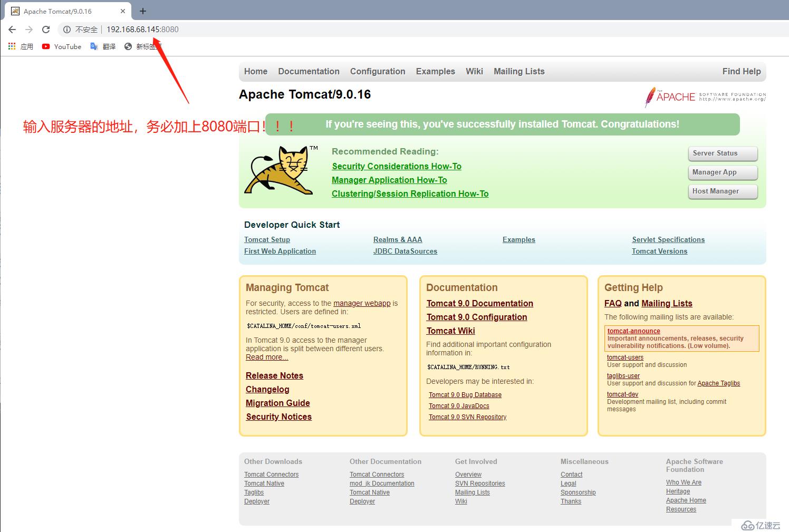Open the Release Notes link

pos(274,375)
